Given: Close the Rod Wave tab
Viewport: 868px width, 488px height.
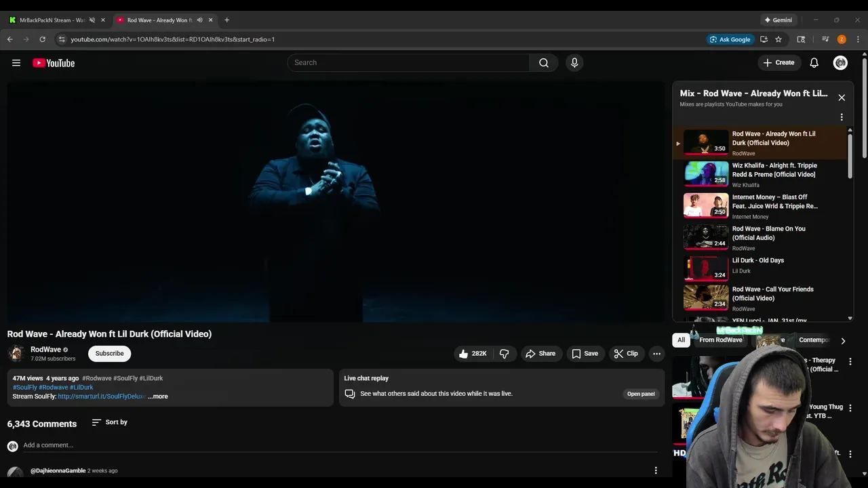Looking at the screenshot, I should 210,20.
